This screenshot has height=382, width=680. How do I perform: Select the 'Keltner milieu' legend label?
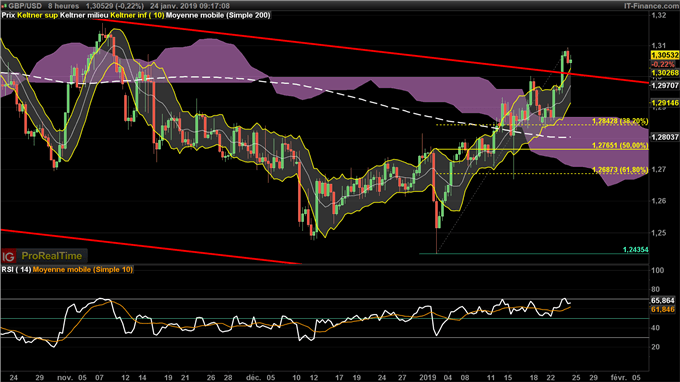tap(84, 15)
